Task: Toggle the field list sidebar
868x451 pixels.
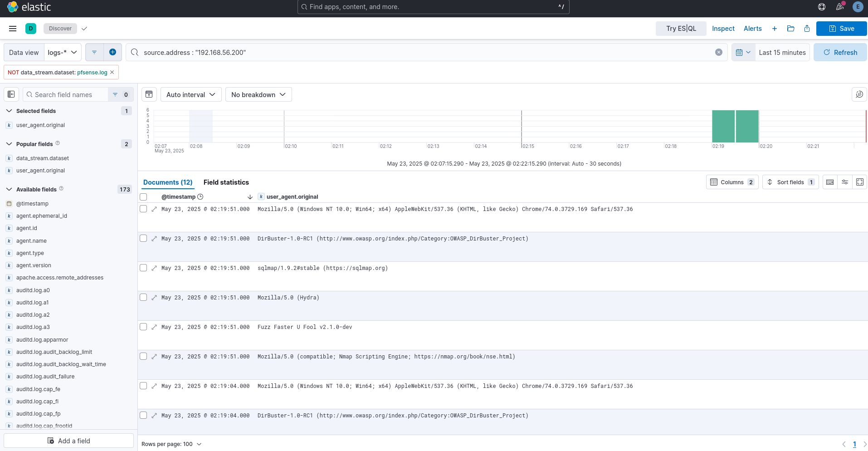Action: [x=11, y=94]
